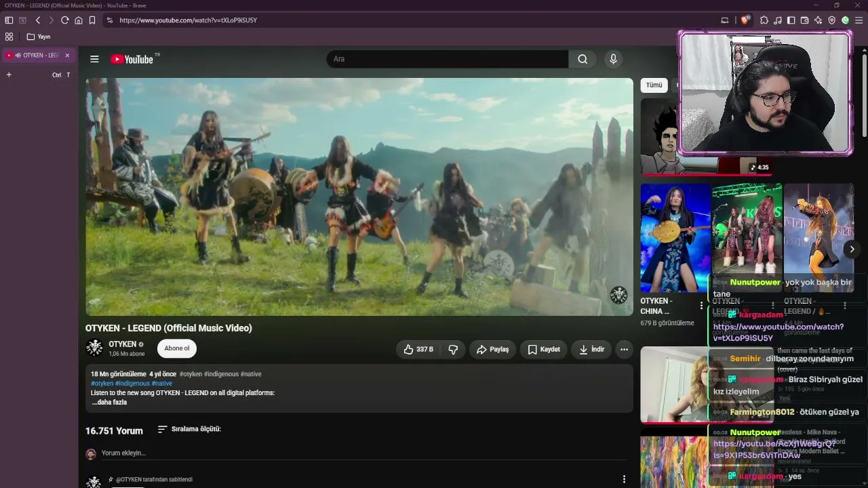
Task: Open the YouTube guide hamburger menu
Action: click(x=94, y=59)
